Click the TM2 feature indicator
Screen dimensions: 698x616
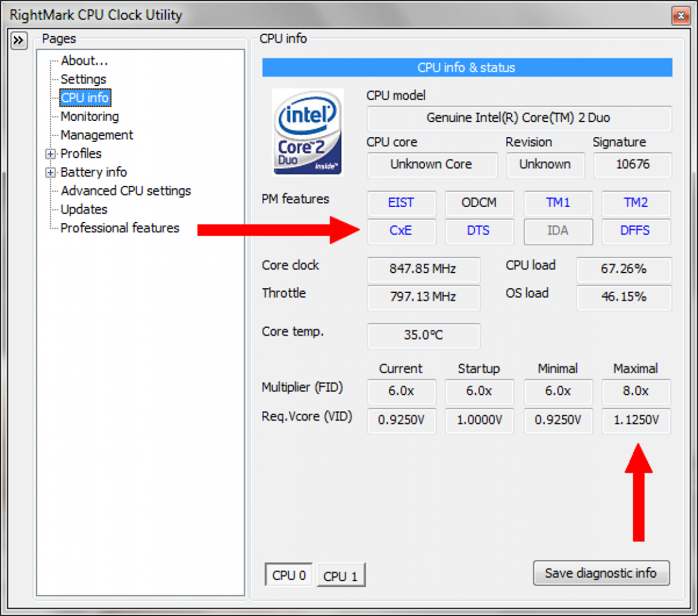635,203
